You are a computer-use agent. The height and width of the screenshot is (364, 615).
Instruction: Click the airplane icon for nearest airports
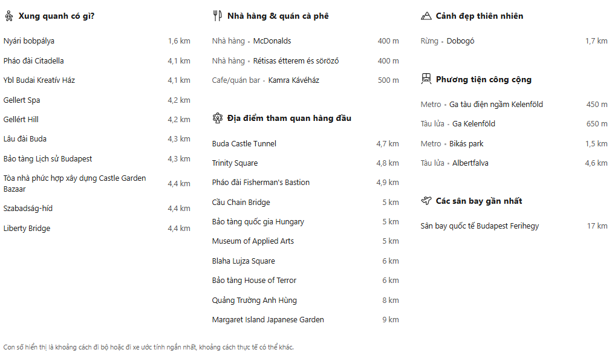(426, 201)
